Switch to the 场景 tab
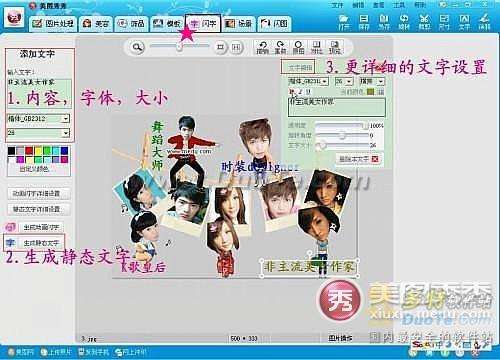 coord(238,23)
